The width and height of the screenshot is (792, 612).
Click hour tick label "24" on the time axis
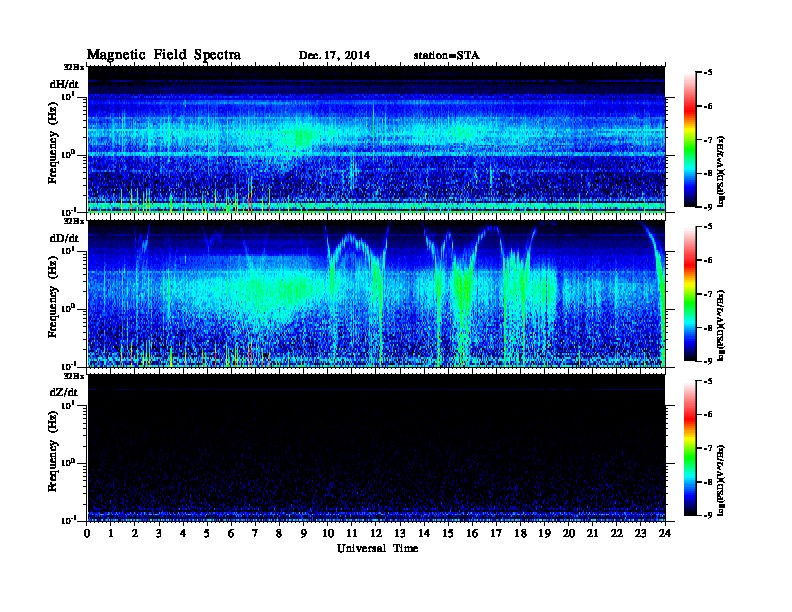[x=665, y=534]
